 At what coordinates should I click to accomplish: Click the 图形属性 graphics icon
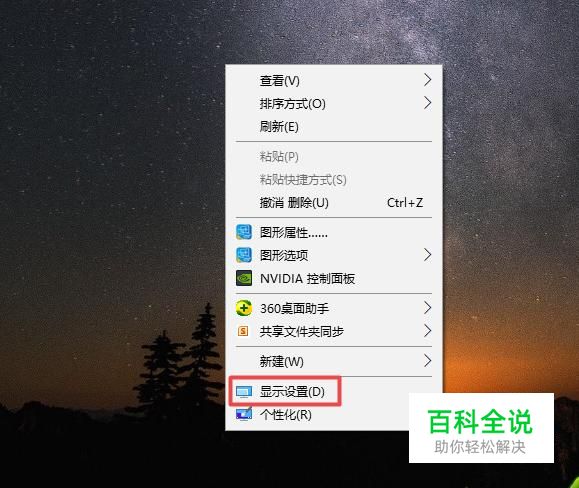pyautogui.click(x=244, y=232)
